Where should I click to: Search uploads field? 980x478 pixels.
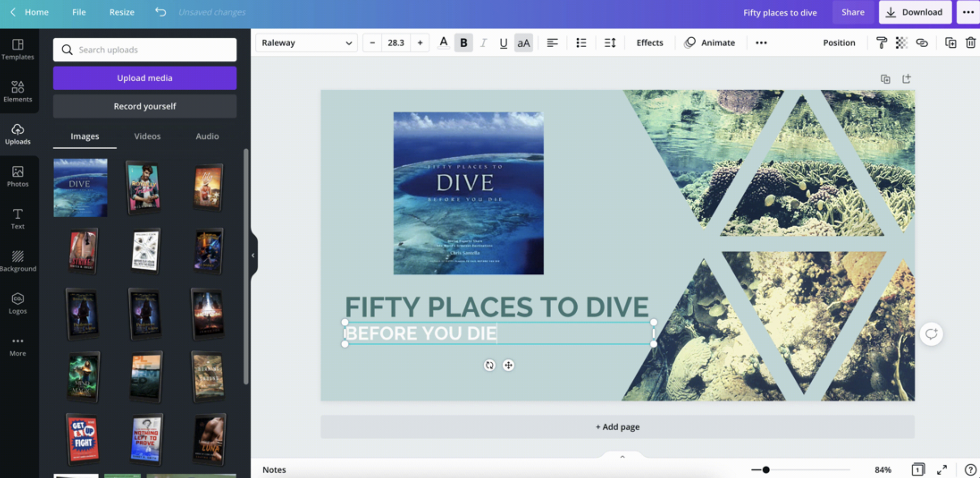point(144,50)
